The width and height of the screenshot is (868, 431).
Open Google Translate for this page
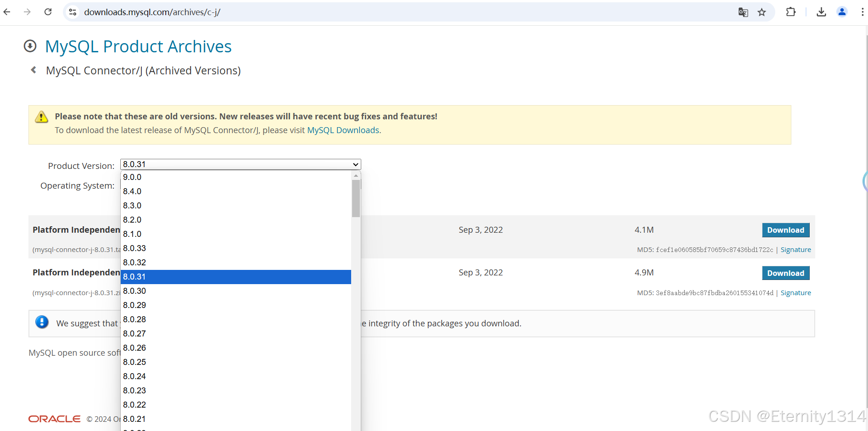click(x=743, y=12)
